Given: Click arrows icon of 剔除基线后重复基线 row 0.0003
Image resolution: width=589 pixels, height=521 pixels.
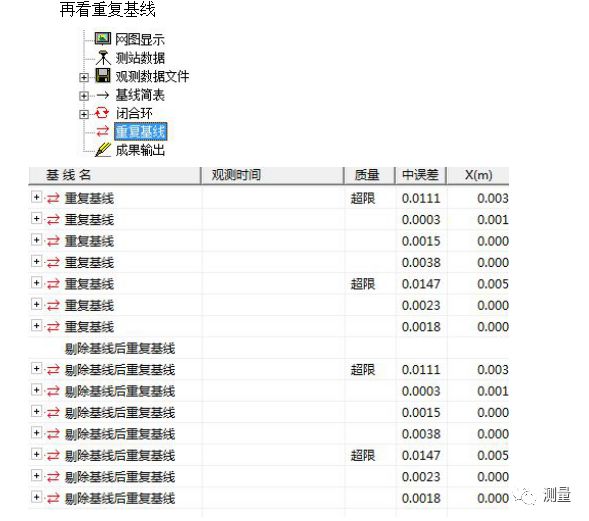Looking at the screenshot, I should (53, 391).
